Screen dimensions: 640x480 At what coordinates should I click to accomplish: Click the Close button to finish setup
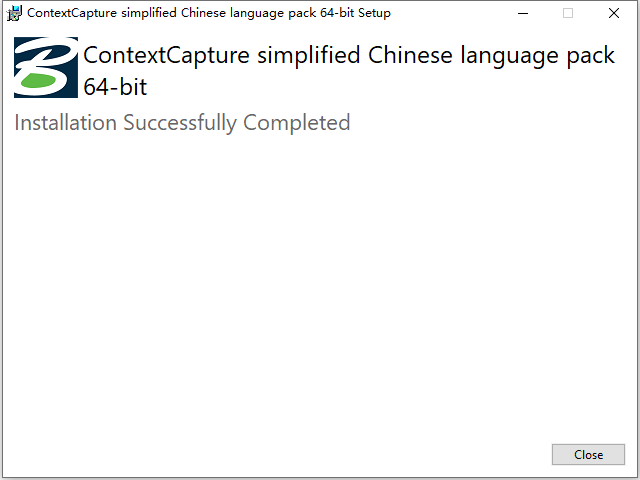(588, 454)
